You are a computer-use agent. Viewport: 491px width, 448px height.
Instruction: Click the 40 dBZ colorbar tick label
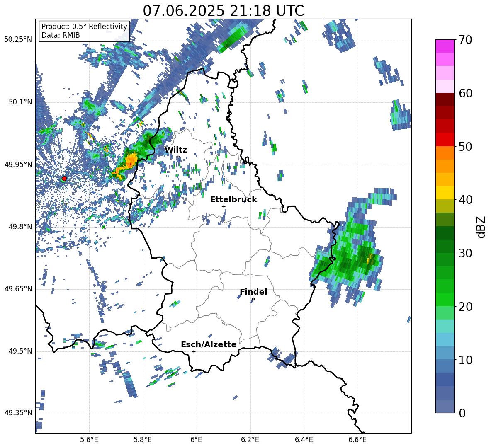click(466, 200)
